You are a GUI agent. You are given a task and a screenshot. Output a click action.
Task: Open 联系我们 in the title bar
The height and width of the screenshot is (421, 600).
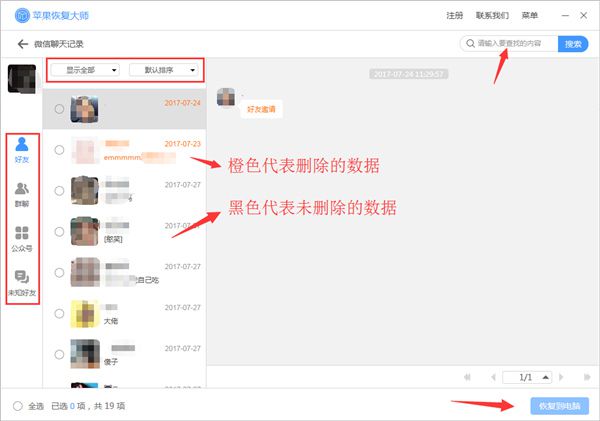492,16
